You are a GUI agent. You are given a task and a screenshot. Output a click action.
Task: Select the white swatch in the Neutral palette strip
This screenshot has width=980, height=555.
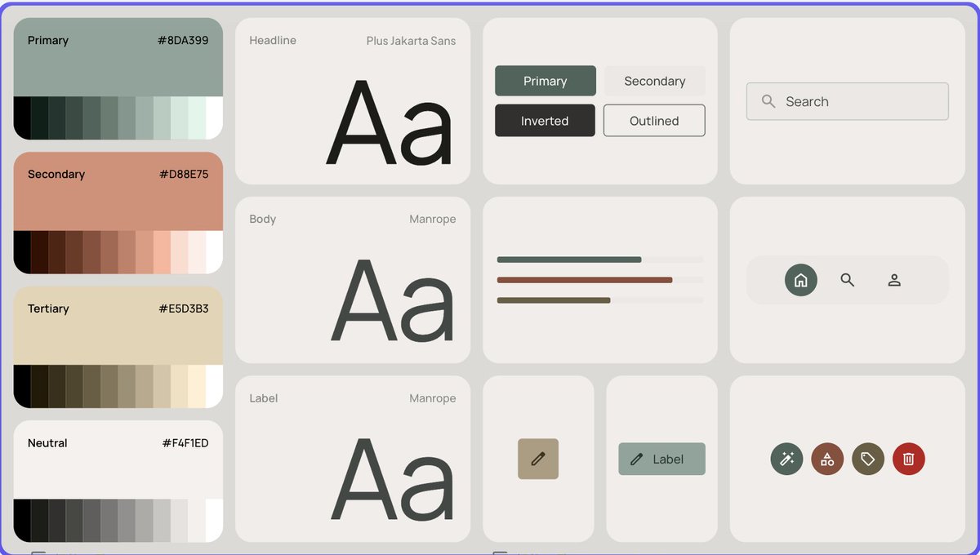tap(214, 521)
